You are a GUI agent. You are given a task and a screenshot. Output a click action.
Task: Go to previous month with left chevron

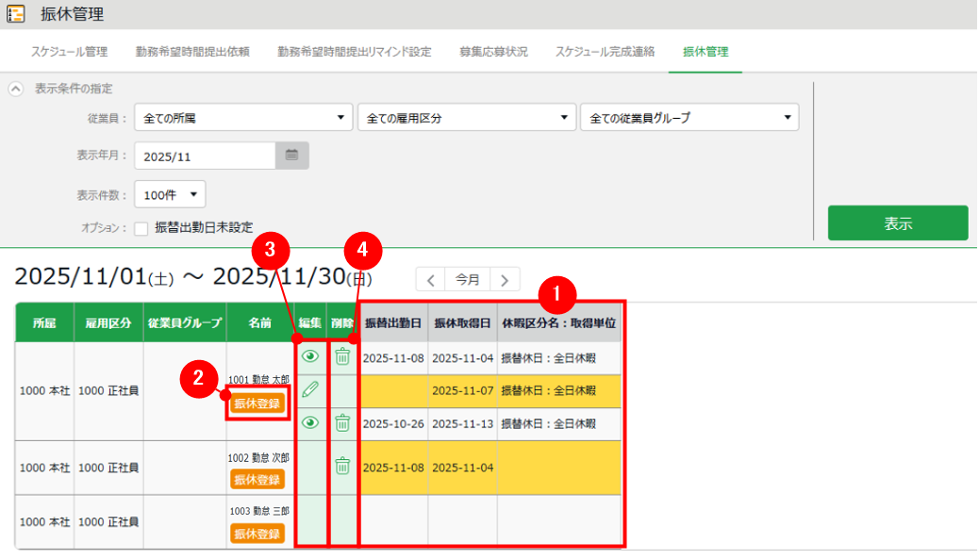430,279
